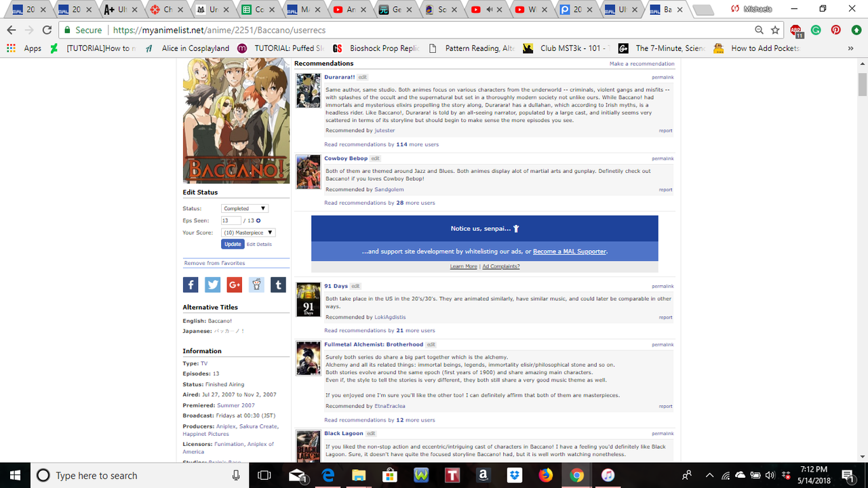Image resolution: width=868 pixels, height=488 pixels.
Task: Show more bookmarks via the chevron
Action: (850, 48)
